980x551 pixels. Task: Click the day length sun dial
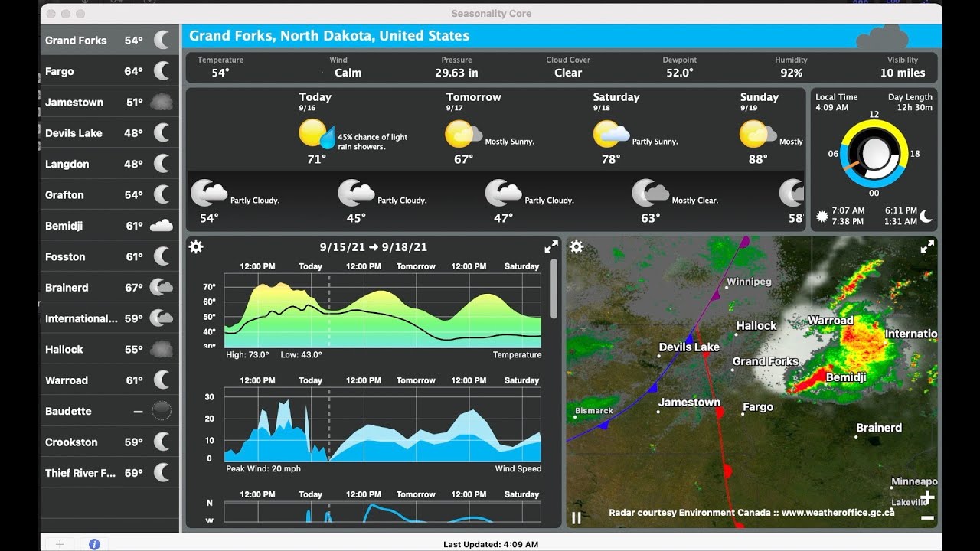pos(874,154)
